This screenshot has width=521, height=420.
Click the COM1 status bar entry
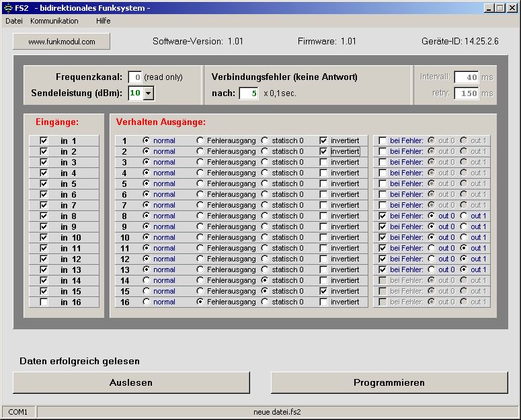coord(18,412)
